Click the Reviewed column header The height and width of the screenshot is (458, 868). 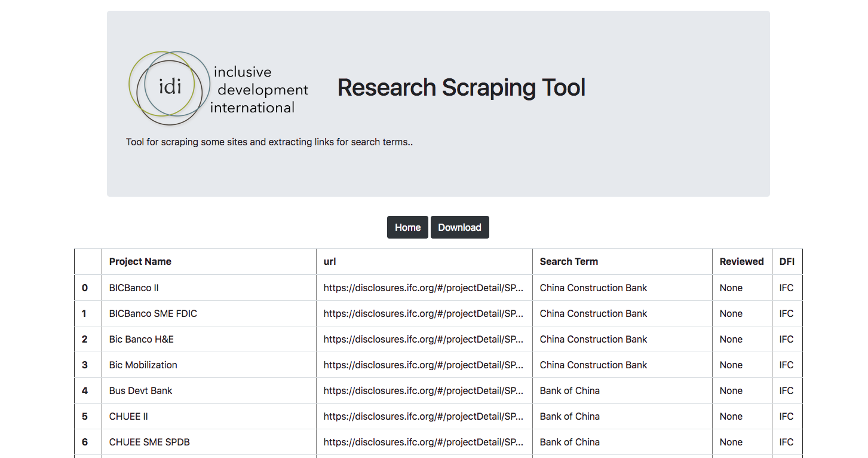pos(742,261)
